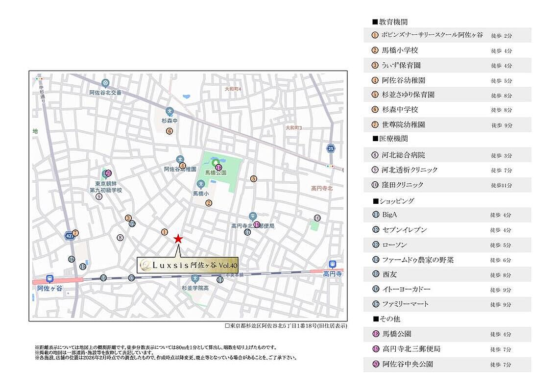The height and width of the screenshot is (392, 555).
Task: Click the 教育機関 section heading
Action: pos(390,22)
